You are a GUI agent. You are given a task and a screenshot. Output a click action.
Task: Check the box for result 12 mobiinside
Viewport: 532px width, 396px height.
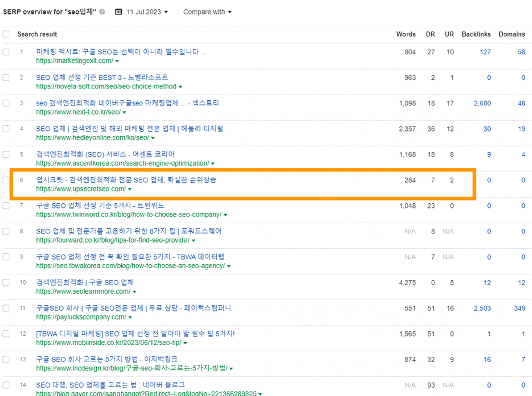(x=6, y=334)
